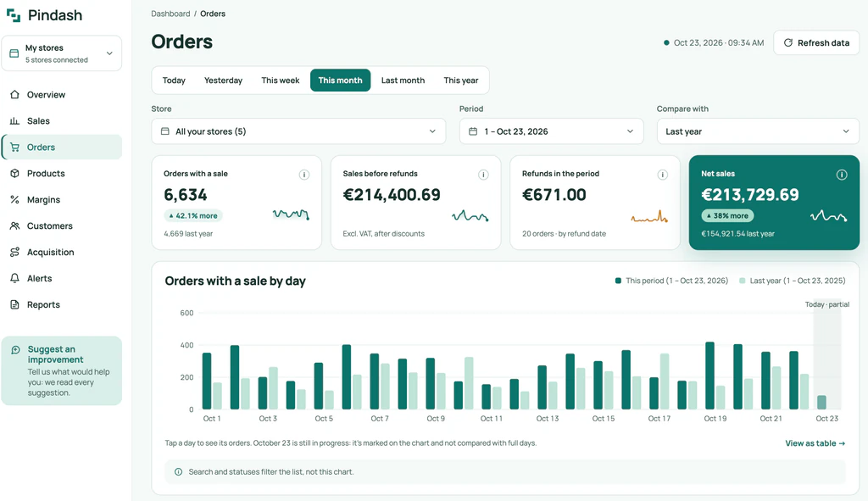The height and width of the screenshot is (501, 868).
Task: Select the This year range tab
Action: (461, 81)
